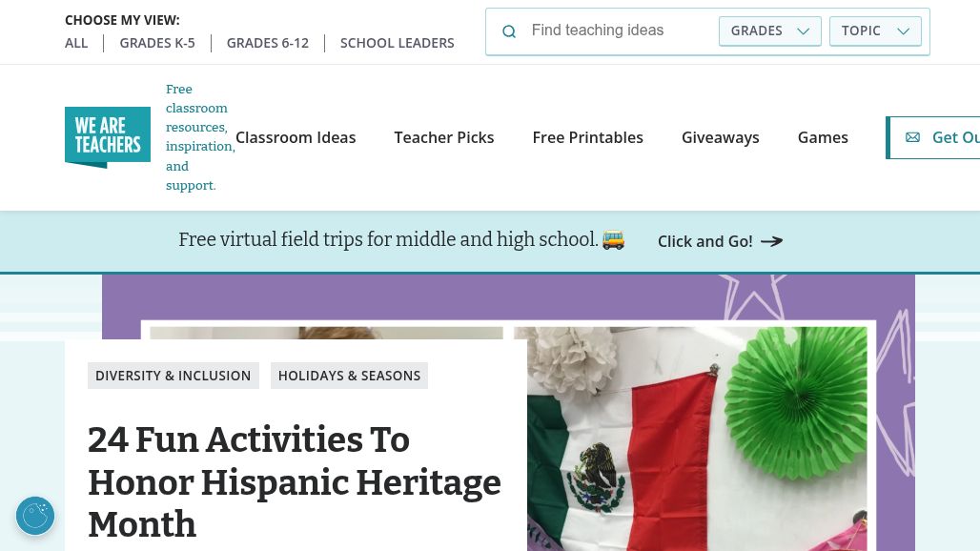Image resolution: width=980 pixels, height=551 pixels.
Task: Open the Classroom Ideas menu
Action: tap(296, 137)
